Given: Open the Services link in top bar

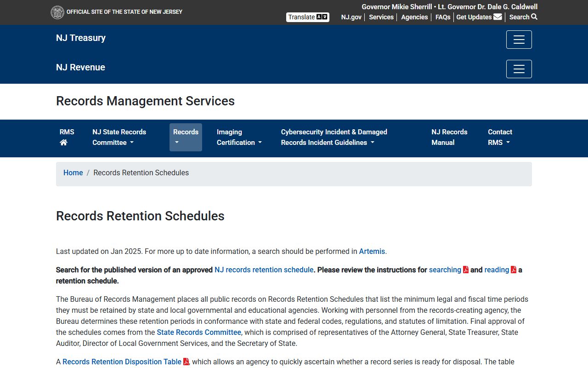Looking at the screenshot, I should click(381, 17).
